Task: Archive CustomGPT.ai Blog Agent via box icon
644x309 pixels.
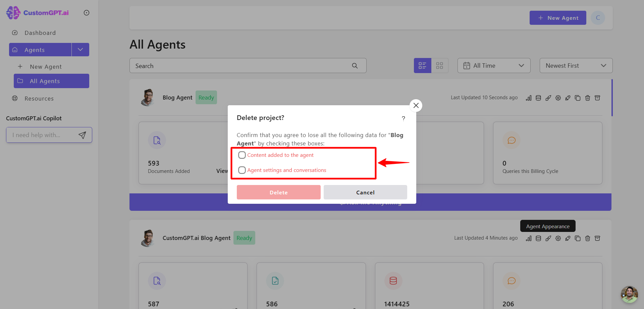Action: point(597,238)
